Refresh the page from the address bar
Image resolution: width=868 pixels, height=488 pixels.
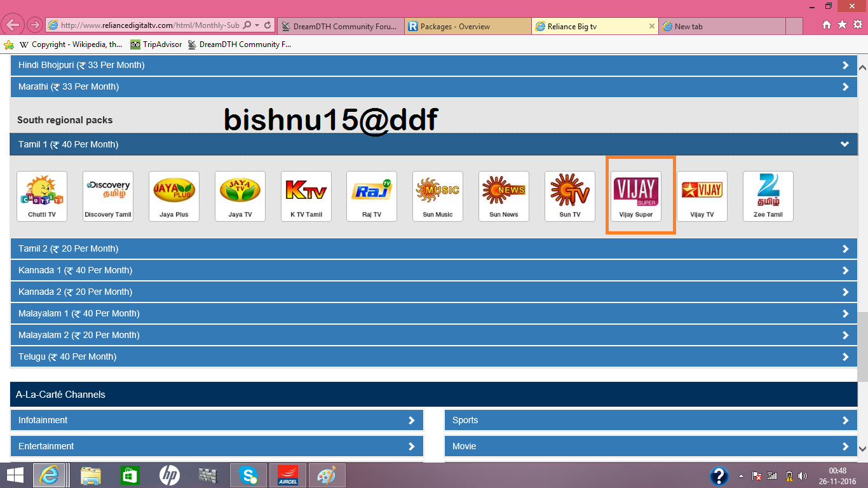(x=268, y=25)
